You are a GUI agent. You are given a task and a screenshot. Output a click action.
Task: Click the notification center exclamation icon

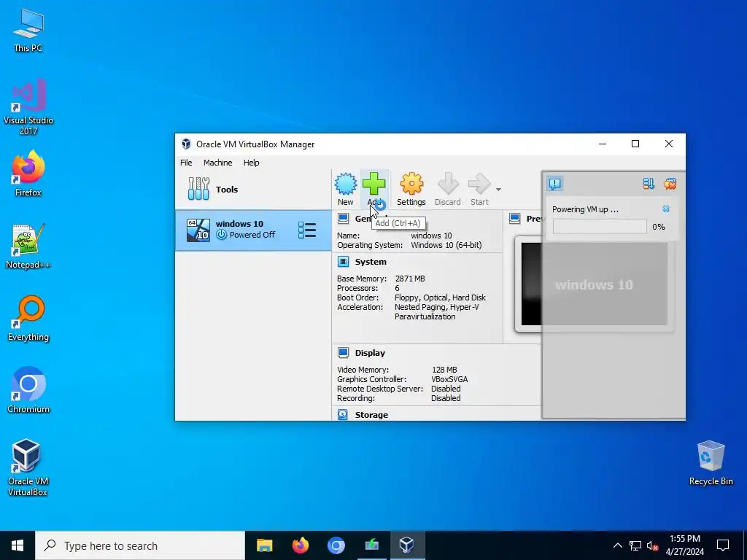click(x=555, y=183)
